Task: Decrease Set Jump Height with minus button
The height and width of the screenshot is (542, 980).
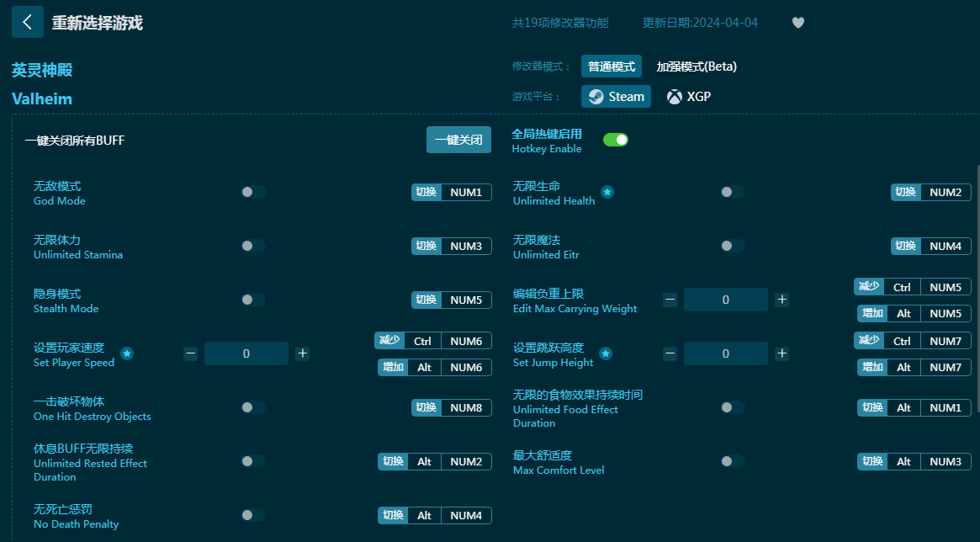Action: [x=670, y=353]
